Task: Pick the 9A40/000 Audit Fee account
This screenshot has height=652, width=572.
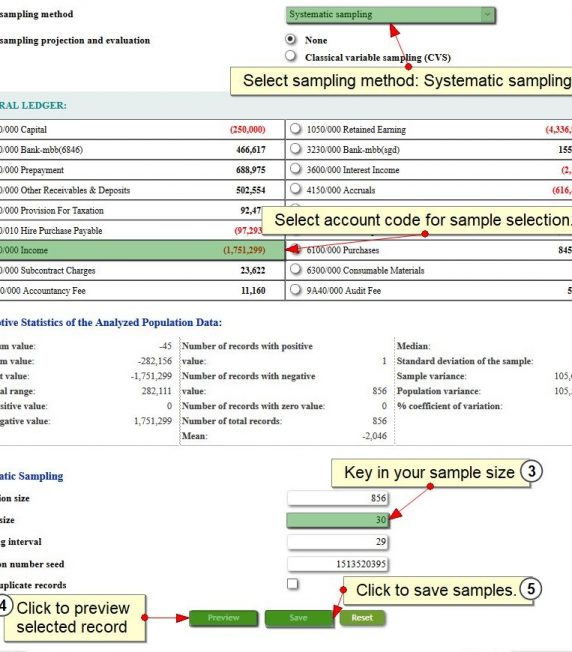Action: [x=296, y=290]
